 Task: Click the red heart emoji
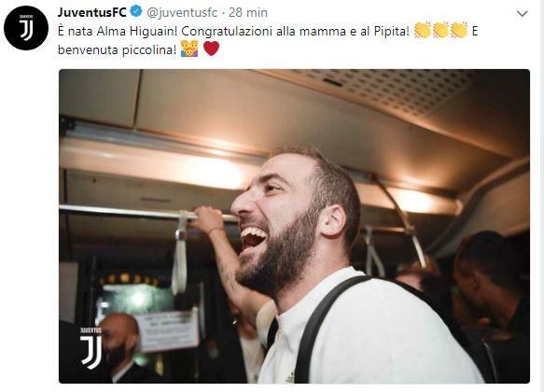click(211, 49)
